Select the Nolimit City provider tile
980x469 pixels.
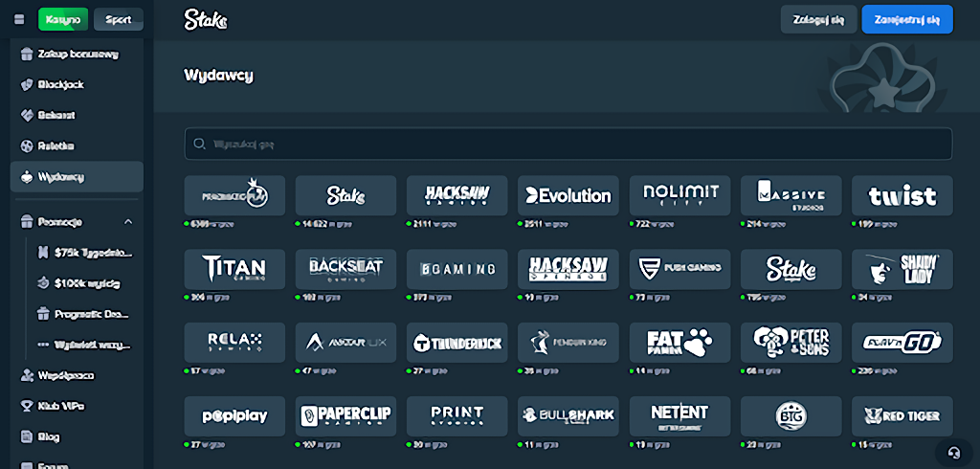[679, 195]
